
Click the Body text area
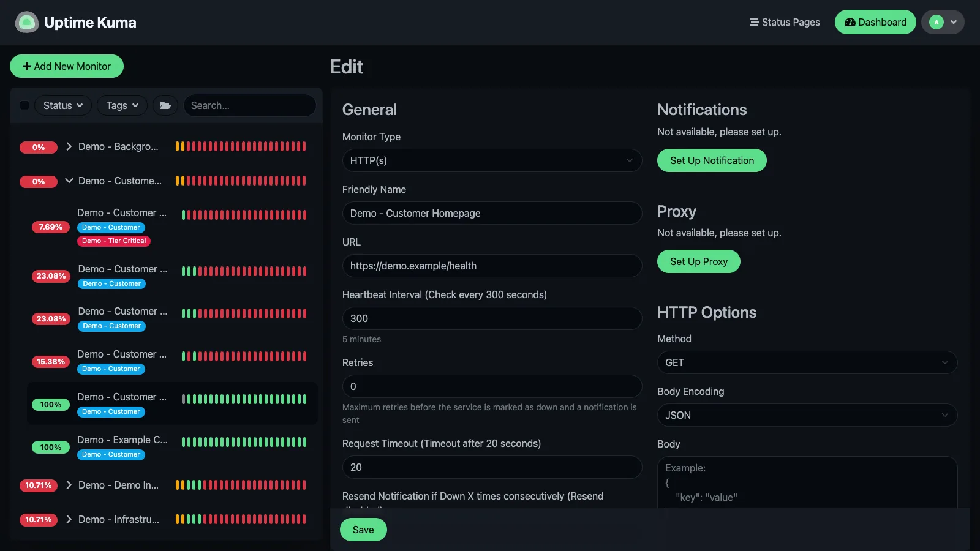[807, 482]
